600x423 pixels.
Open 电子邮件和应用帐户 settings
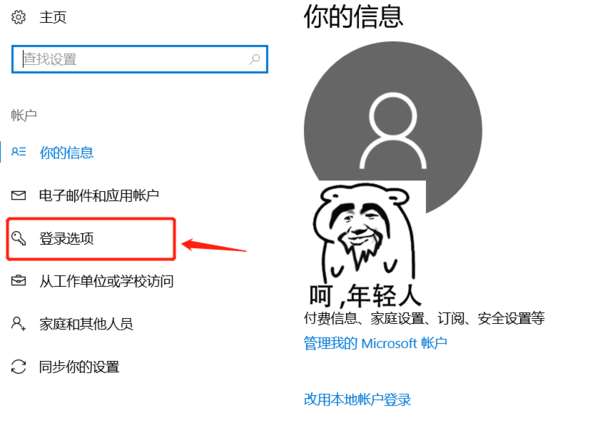(99, 196)
